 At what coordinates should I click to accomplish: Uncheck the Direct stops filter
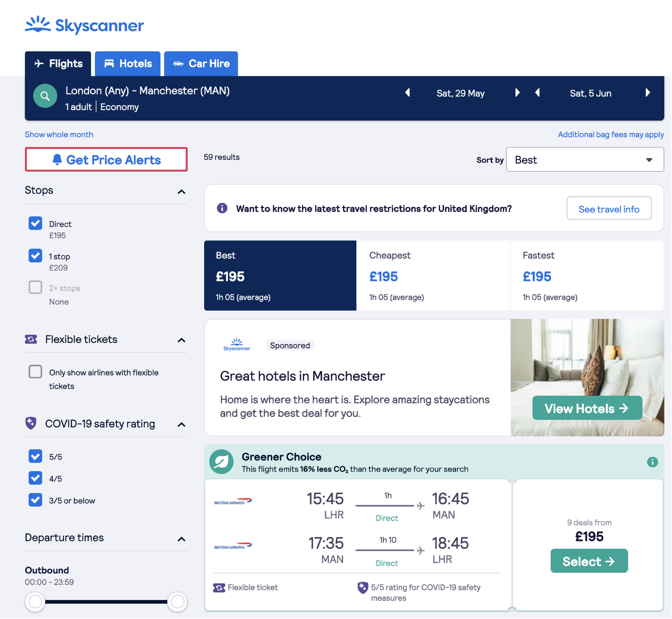(x=35, y=223)
